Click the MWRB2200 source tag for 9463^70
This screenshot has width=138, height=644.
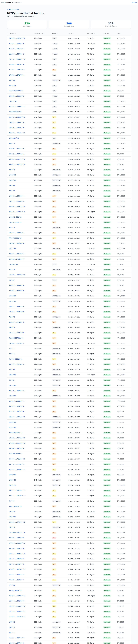point(56,143)
